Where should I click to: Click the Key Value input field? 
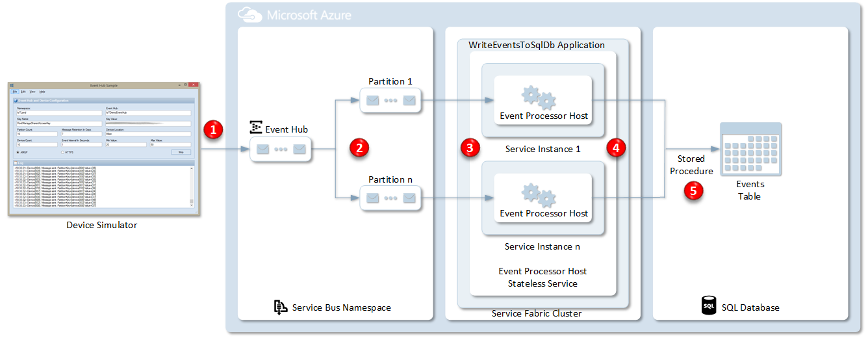pyautogui.click(x=148, y=123)
